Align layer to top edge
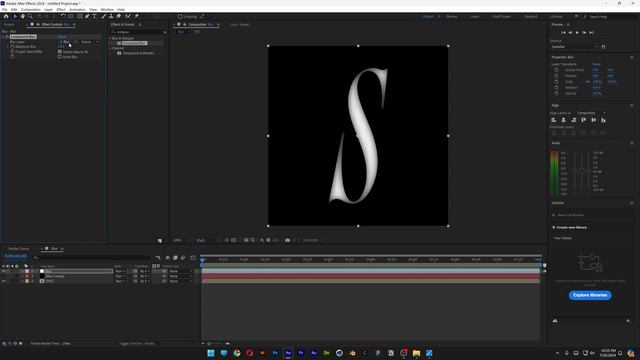 (584, 120)
